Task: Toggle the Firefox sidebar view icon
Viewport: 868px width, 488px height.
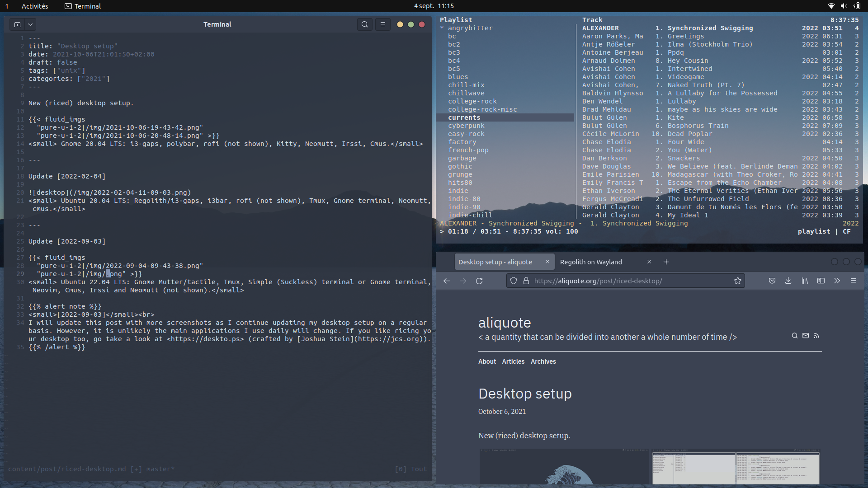Action: coord(821,281)
